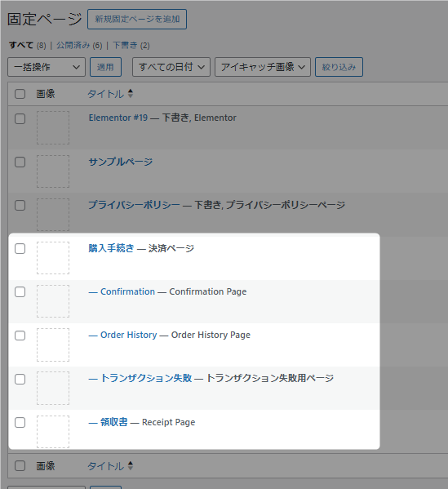
Task: Click the Confirmation row image placeholder
Action: click(53, 301)
